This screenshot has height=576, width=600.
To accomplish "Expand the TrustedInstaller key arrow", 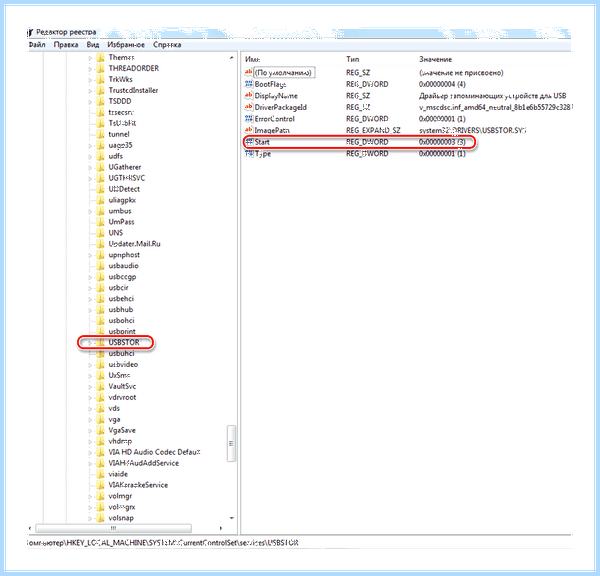I will [90, 91].
